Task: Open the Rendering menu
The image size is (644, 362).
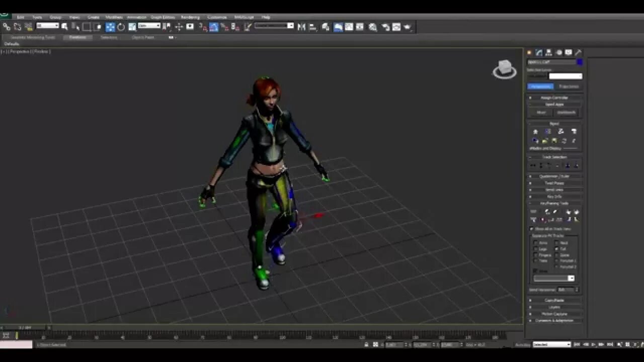Action: (190, 17)
